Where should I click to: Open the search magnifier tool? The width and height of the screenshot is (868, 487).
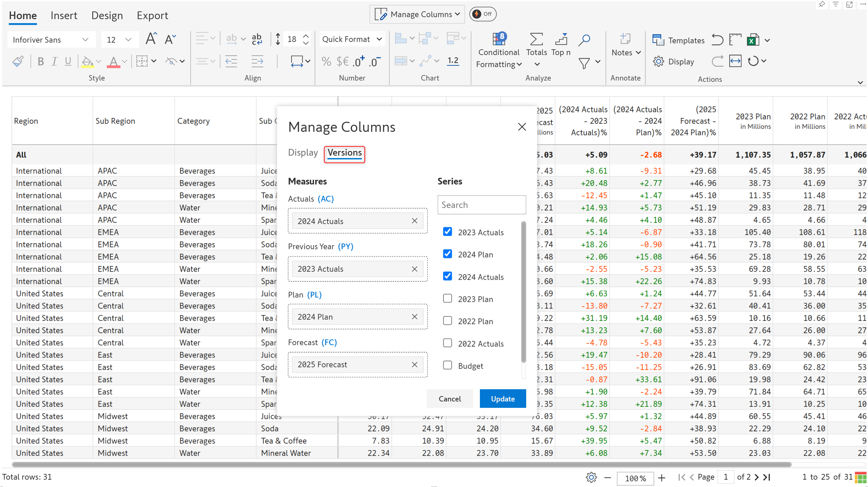click(584, 40)
